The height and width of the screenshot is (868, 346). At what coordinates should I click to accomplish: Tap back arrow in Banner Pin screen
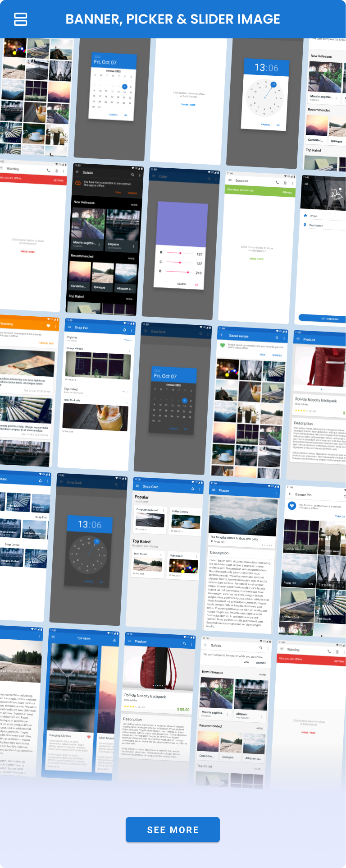pyautogui.click(x=290, y=494)
